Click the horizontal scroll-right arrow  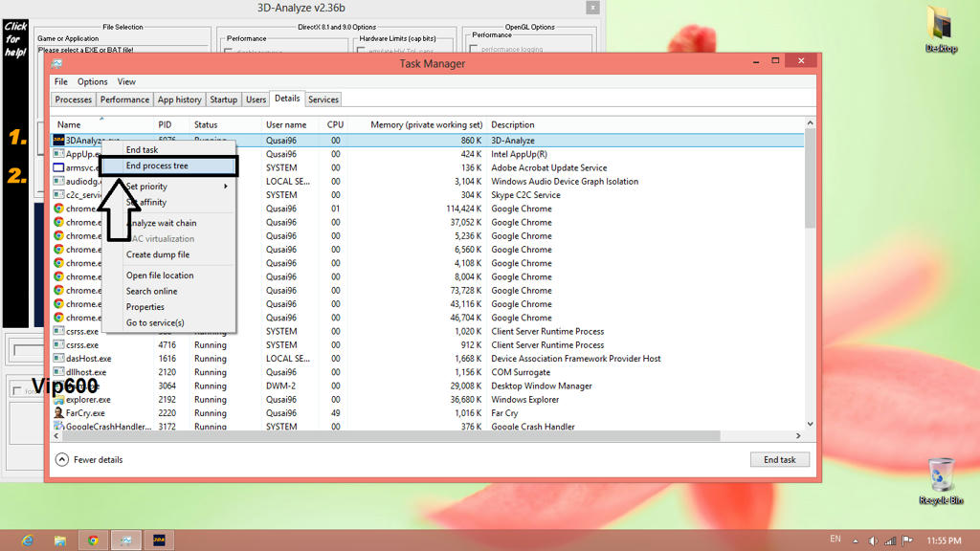(798, 435)
